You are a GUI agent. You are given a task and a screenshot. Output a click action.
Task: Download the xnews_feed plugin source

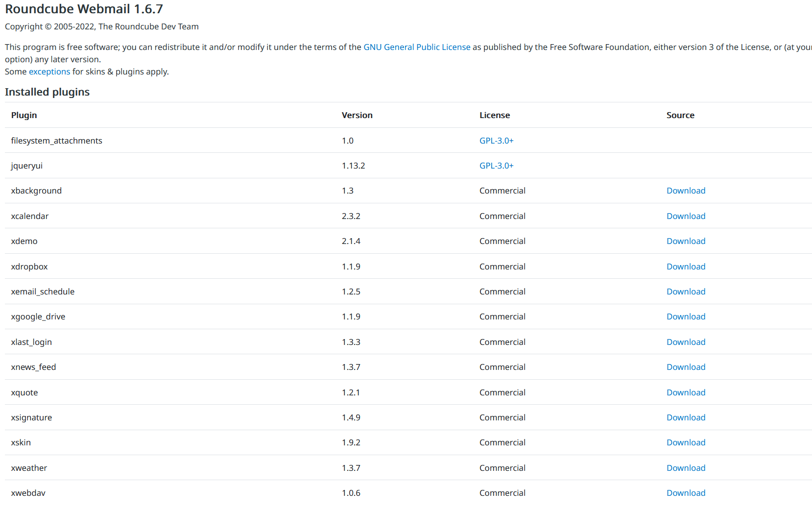point(686,367)
